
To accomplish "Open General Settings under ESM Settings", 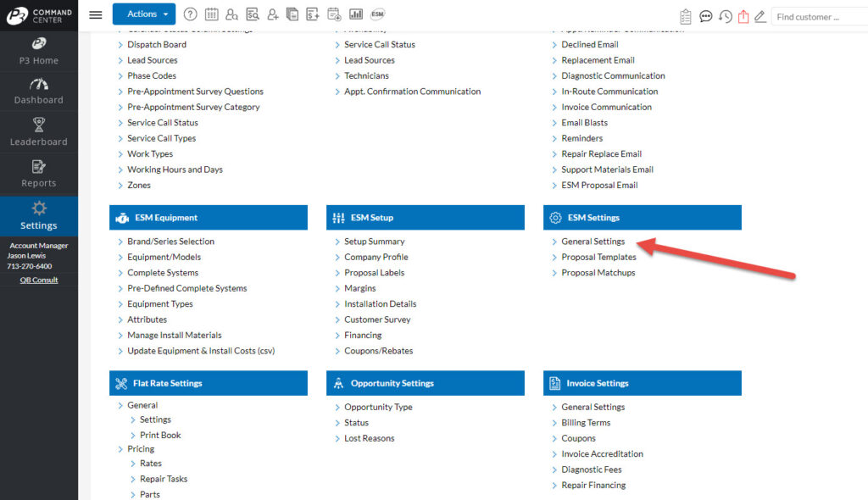I will coord(593,242).
